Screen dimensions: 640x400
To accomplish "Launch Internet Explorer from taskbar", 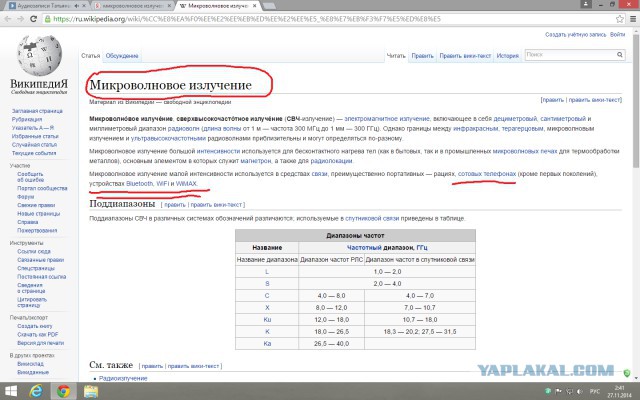I will click(36, 391).
